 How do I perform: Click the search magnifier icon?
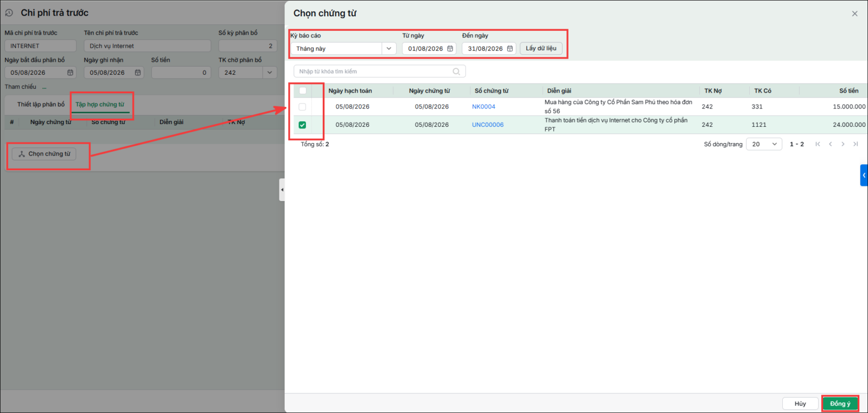coord(456,72)
